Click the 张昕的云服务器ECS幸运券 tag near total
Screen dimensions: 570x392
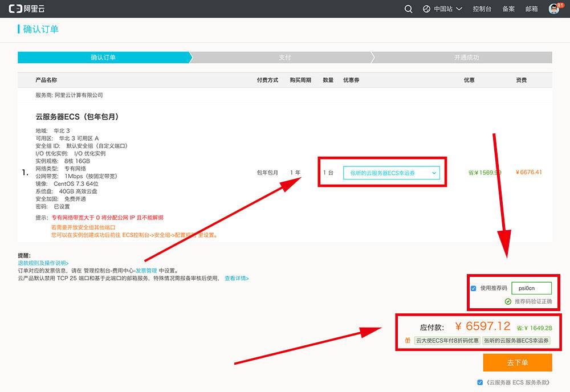point(516,340)
